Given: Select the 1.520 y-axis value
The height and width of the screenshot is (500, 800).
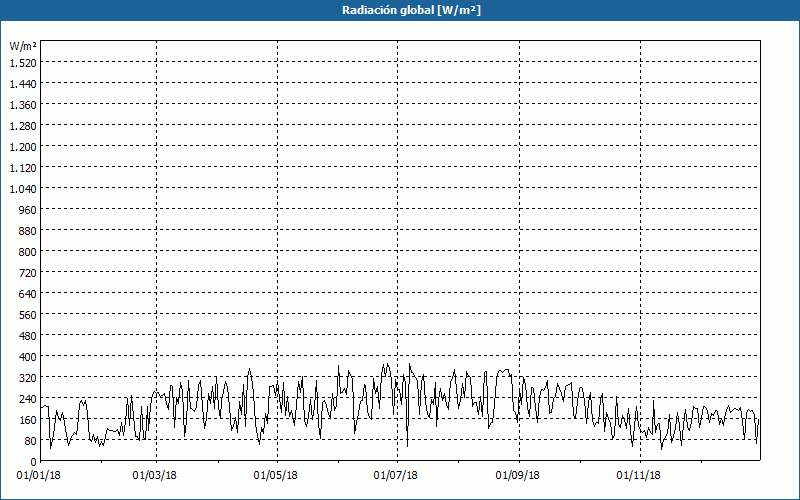Looking at the screenshot, I should (23, 63).
